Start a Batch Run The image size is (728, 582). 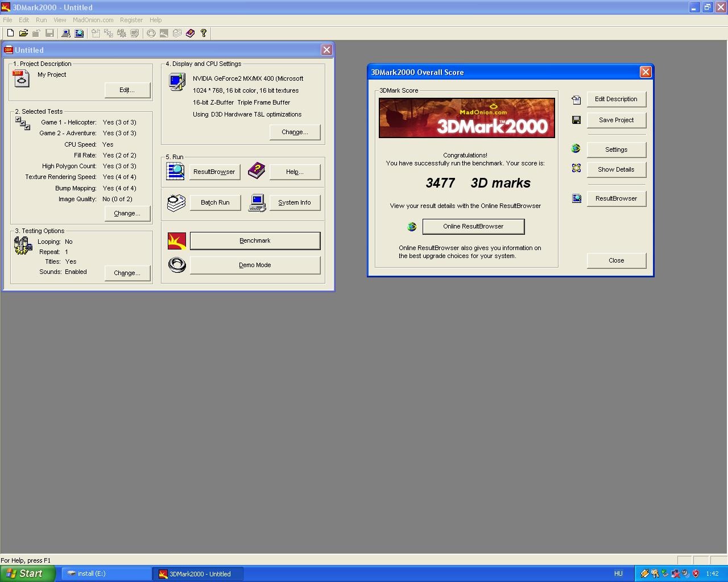pos(214,202)
